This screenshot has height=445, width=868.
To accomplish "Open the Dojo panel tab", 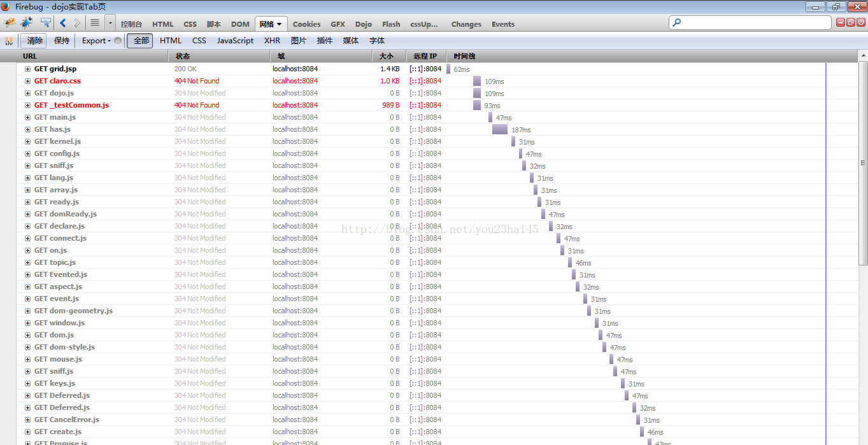I will [364, 24].
